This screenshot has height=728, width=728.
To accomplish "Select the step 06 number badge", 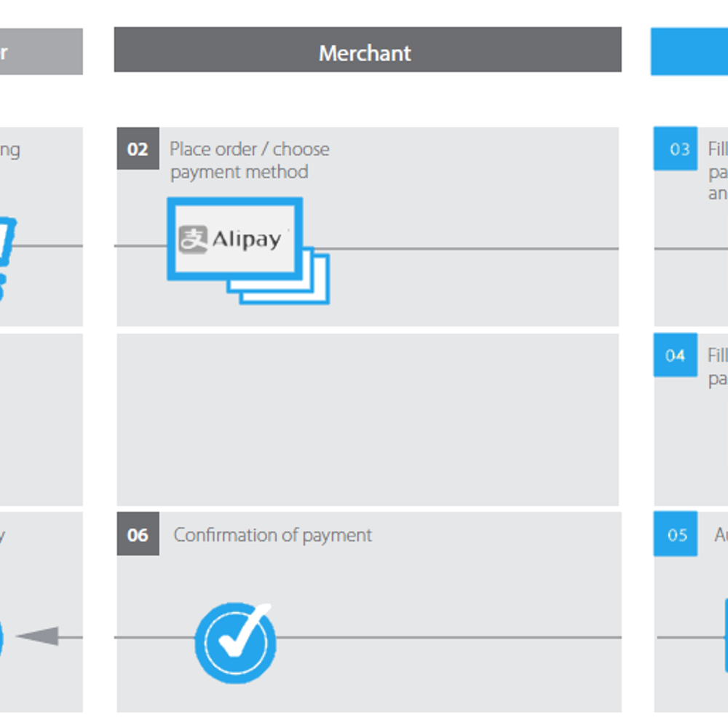I will pos(138,534).
